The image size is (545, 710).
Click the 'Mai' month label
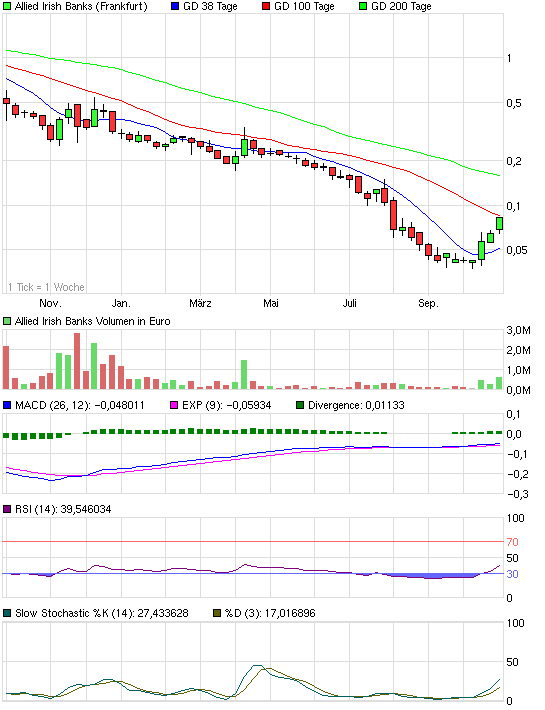coord(271,303)
